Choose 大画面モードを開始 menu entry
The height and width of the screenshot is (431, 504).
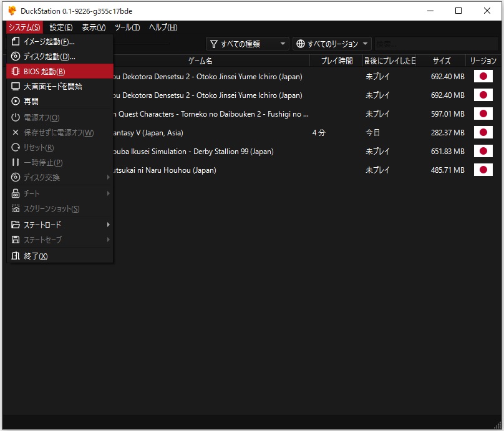click(x=60, y=86)
